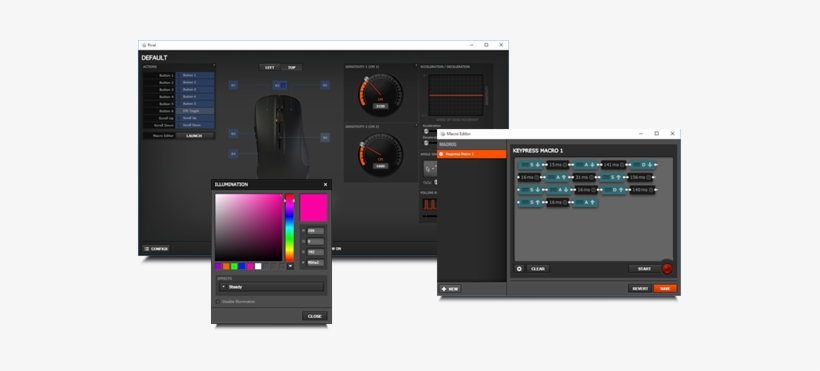Image resolution: width=820 pixels, height=371 pixels.
Task: Select the D key-down block in row one
Action: tap(642, 165)
